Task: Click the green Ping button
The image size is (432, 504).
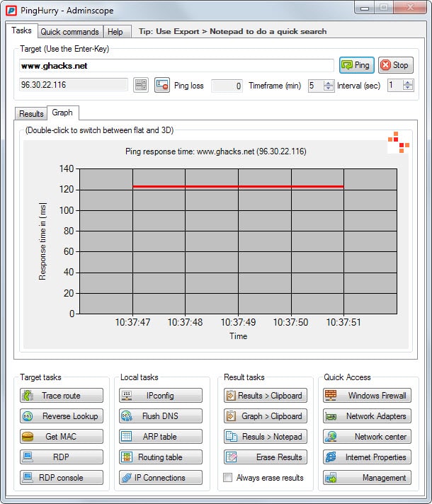Action: [x=357, y=65]
